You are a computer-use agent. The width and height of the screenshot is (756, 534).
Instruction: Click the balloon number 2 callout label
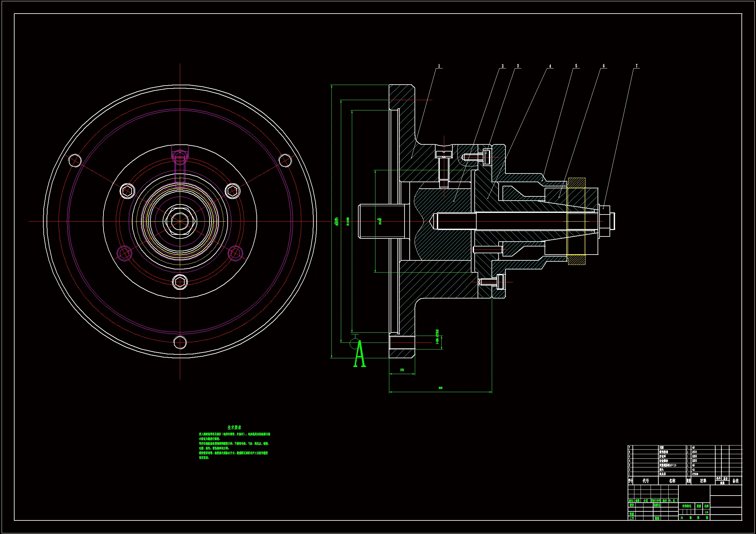pos(502,66)
